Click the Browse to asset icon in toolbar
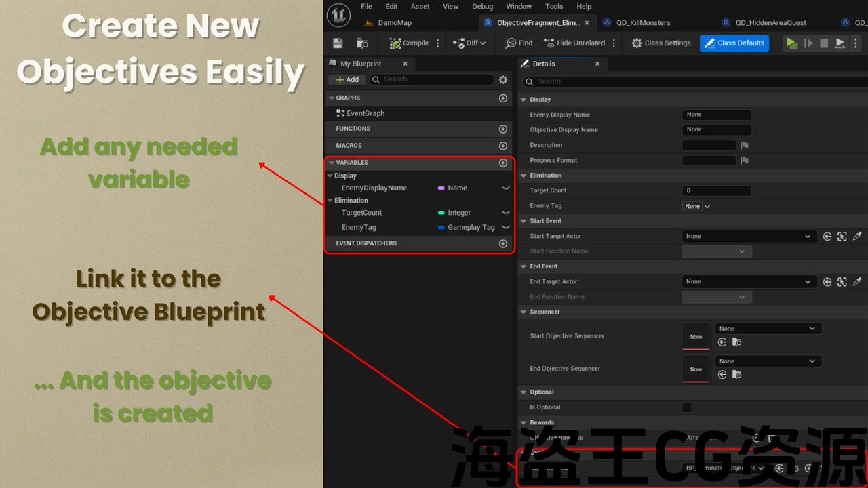This screenshot has width=868, height=488. [x=362, y=43]
